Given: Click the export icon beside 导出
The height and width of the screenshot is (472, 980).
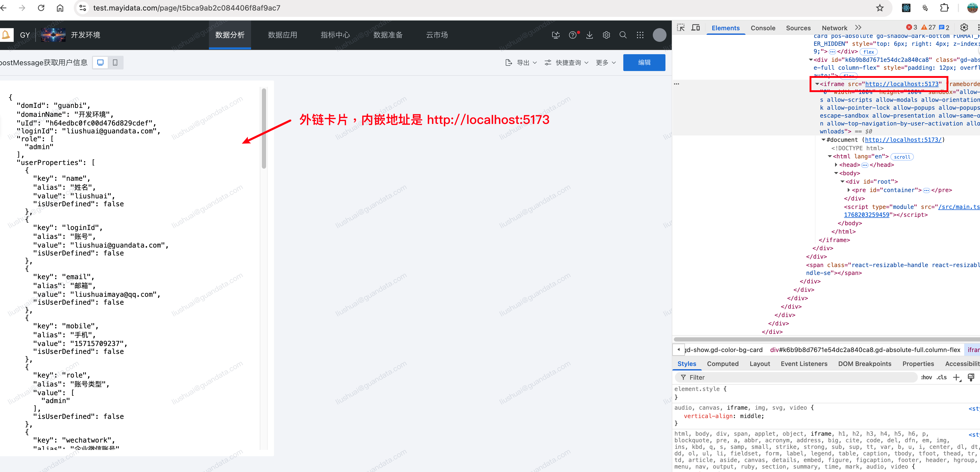Looking at the screenshot, I should click(x=509, y=62).
